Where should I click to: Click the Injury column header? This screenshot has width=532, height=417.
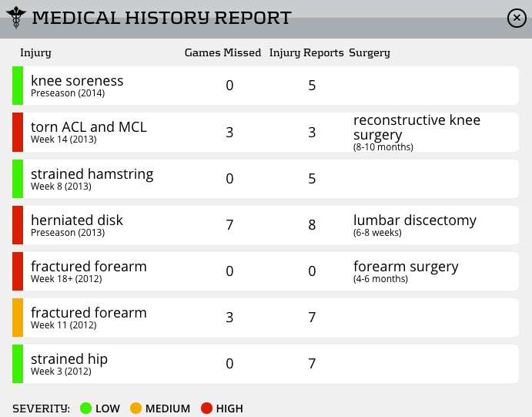click(35, 53)
